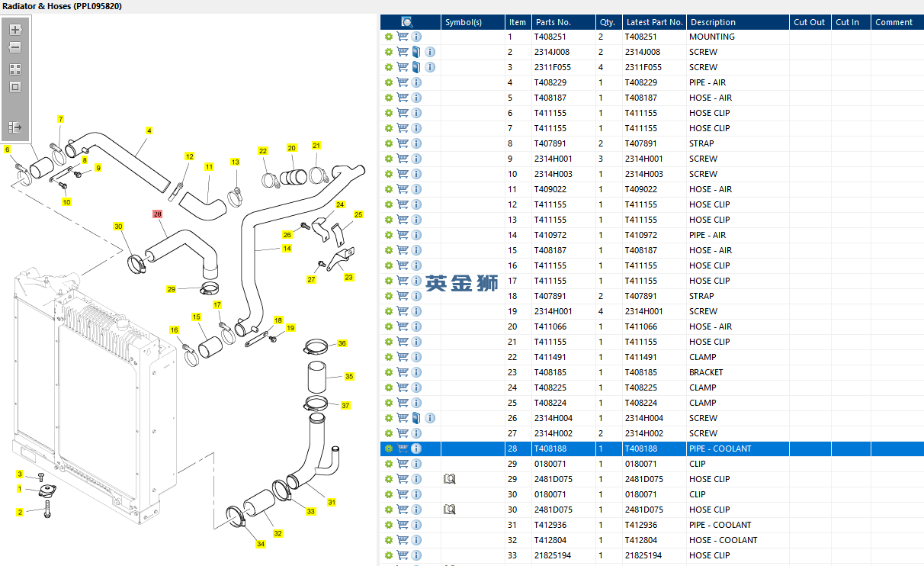This screenshot has height=566, width=924.
Task: Click gear icon for item 33 21825194
Action: [x=389, y=555]
